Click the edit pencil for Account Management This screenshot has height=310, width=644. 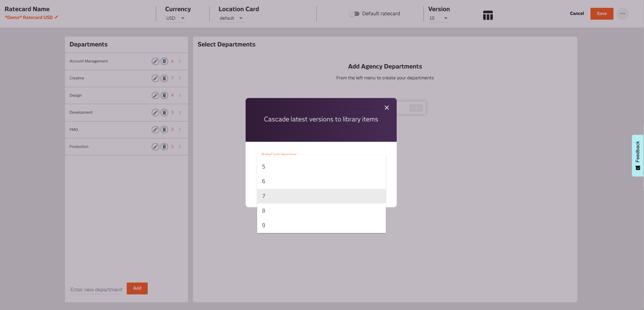[x=155, y=61]
